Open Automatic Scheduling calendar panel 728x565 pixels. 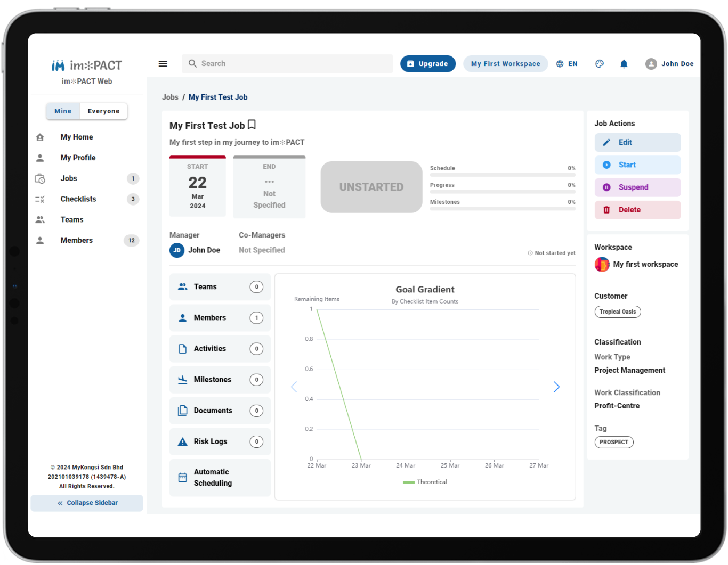[220, 478]
